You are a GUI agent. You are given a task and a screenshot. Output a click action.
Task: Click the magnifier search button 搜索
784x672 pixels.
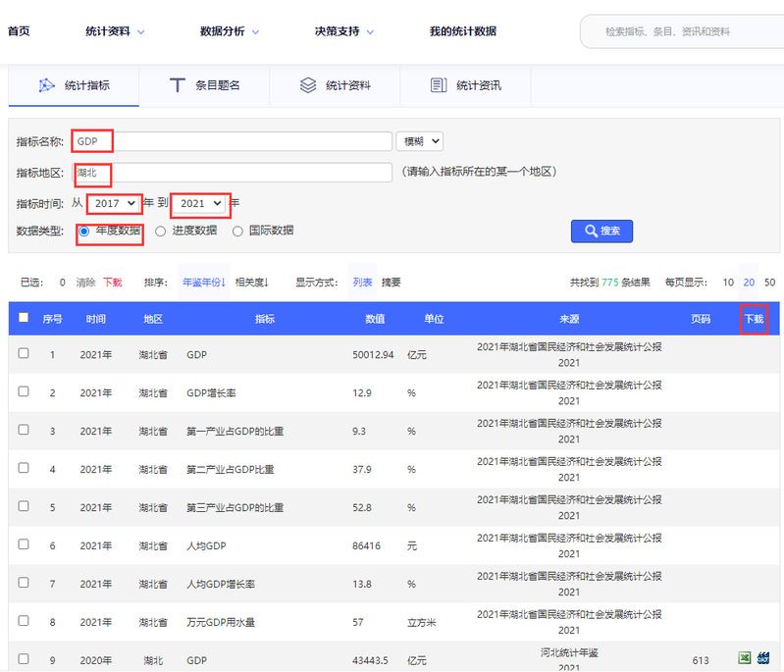(x=601, y=231)
